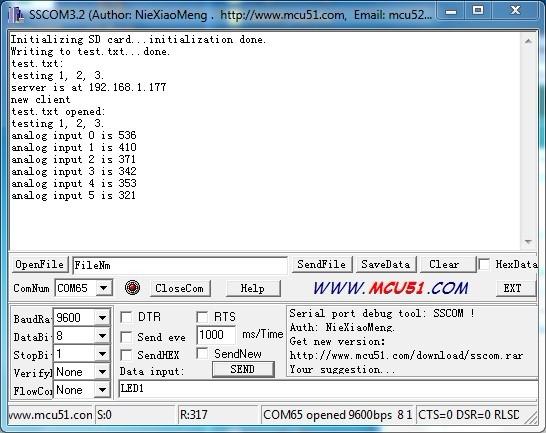Expand the baud rate 9600 dropdown
This screenshot has width=546, height=433.
tap(102, 317)
